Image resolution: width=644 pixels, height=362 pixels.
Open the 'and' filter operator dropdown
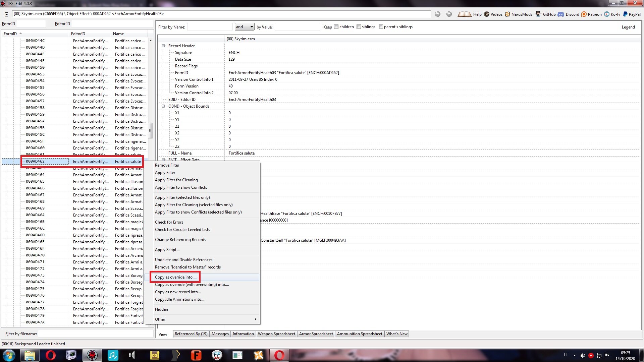click(x=245, y=27)
